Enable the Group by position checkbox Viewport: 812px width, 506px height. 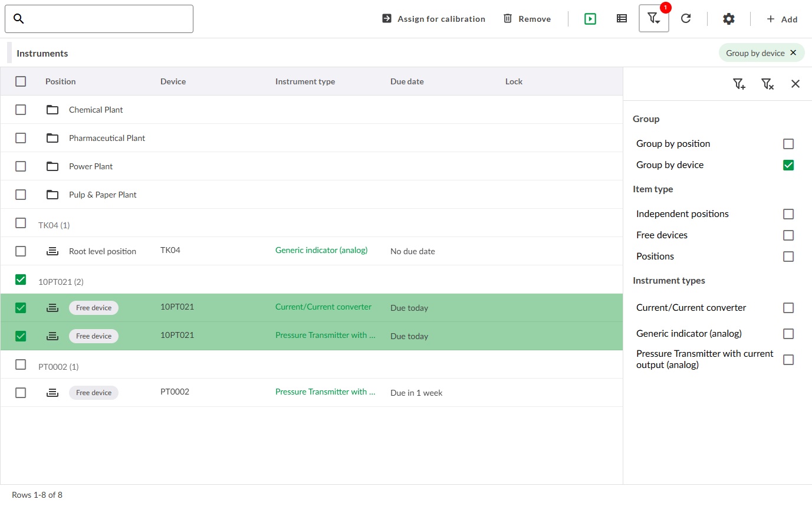788,144
